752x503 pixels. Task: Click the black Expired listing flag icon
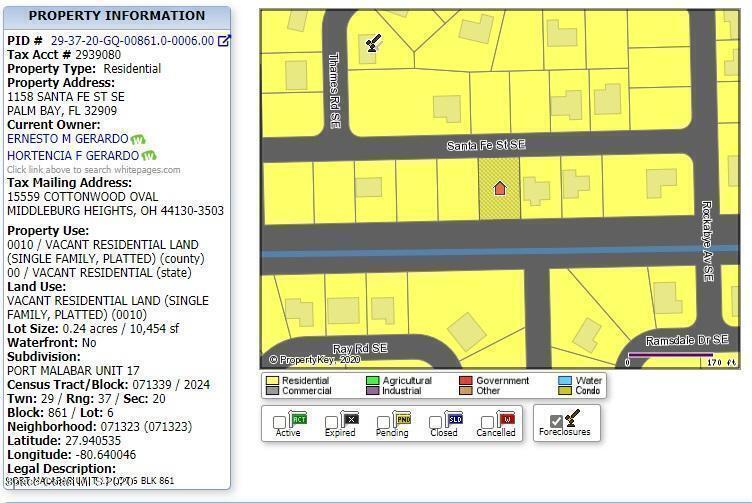[350, 419]
